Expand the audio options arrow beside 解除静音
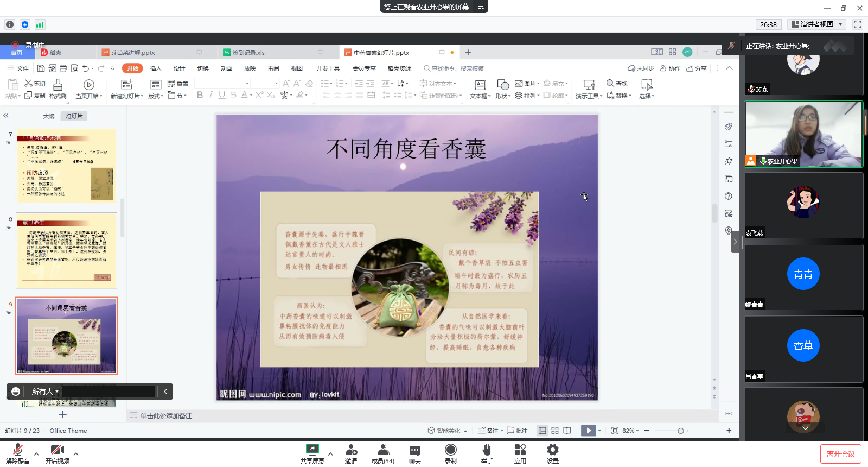 coord(36,454)
